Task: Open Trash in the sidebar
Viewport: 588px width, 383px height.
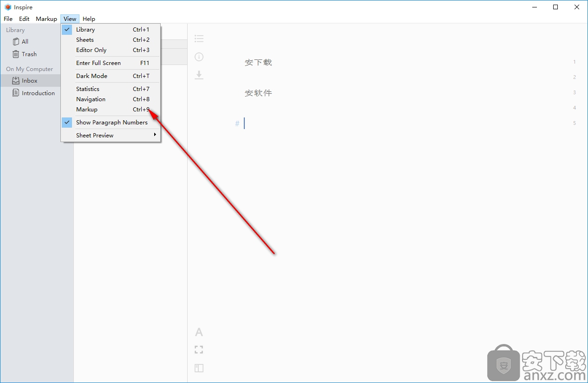Action: click(x=30, y=54)
